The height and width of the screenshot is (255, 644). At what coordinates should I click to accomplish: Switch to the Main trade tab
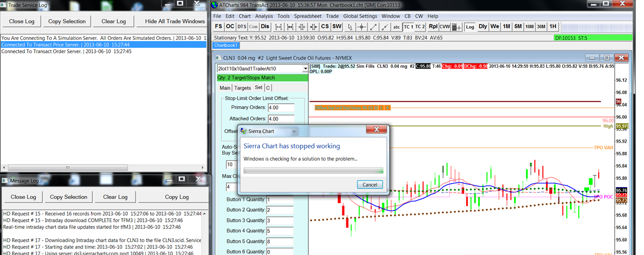coord(225,88)
